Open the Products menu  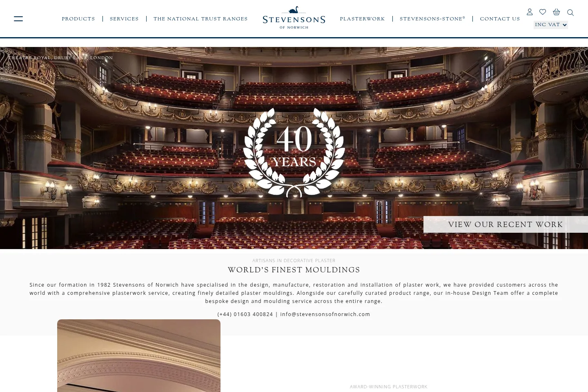click(x=78, y=19)
